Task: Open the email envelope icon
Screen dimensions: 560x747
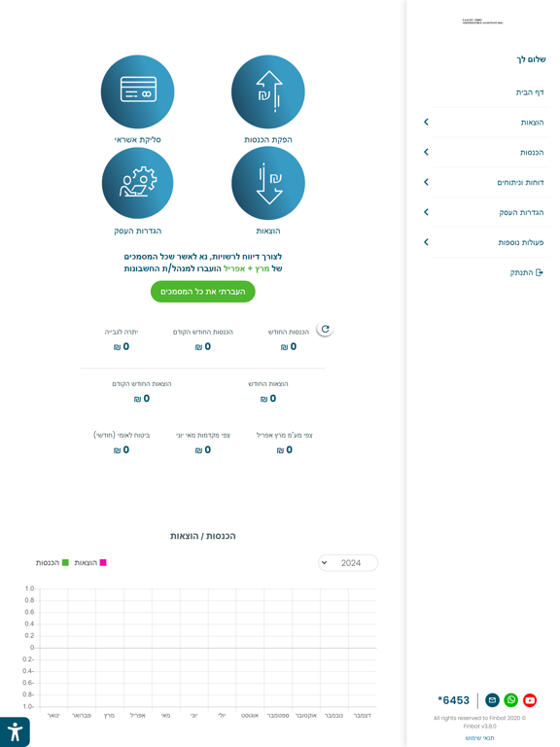Action: (492, 700)
